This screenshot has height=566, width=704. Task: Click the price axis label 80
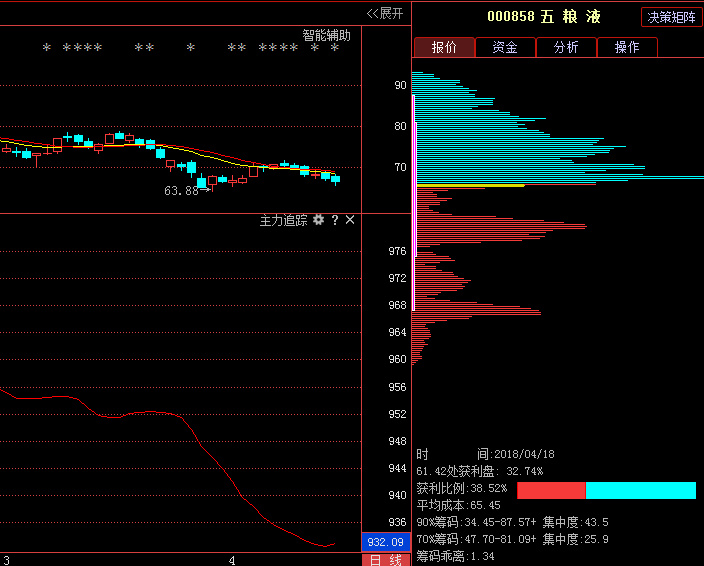pyautogui.click(x=400, y=126)
